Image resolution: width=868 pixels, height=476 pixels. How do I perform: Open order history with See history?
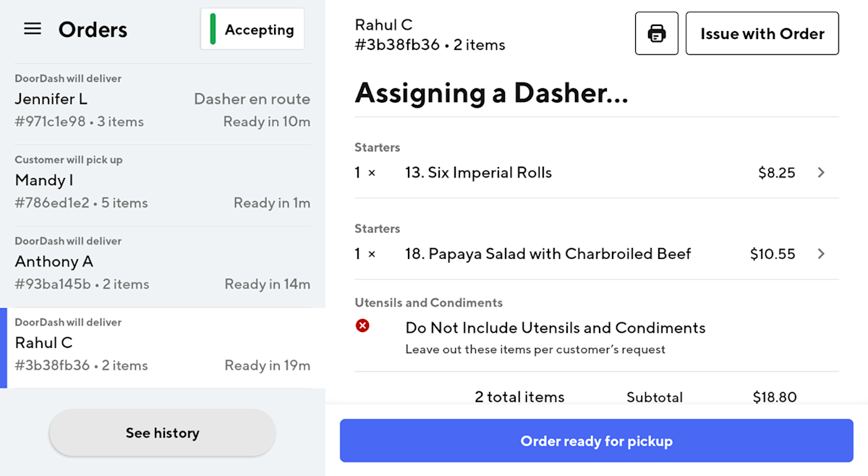coord(162,433)
